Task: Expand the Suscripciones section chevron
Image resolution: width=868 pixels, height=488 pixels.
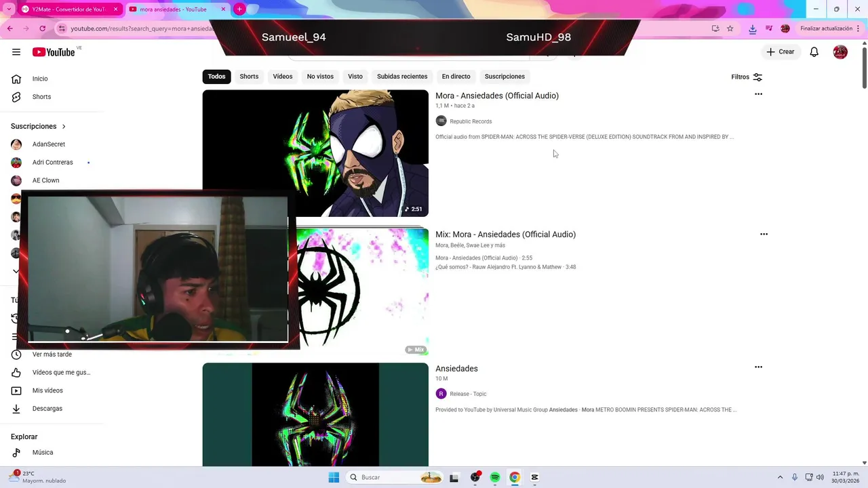Action: point(64,127)
